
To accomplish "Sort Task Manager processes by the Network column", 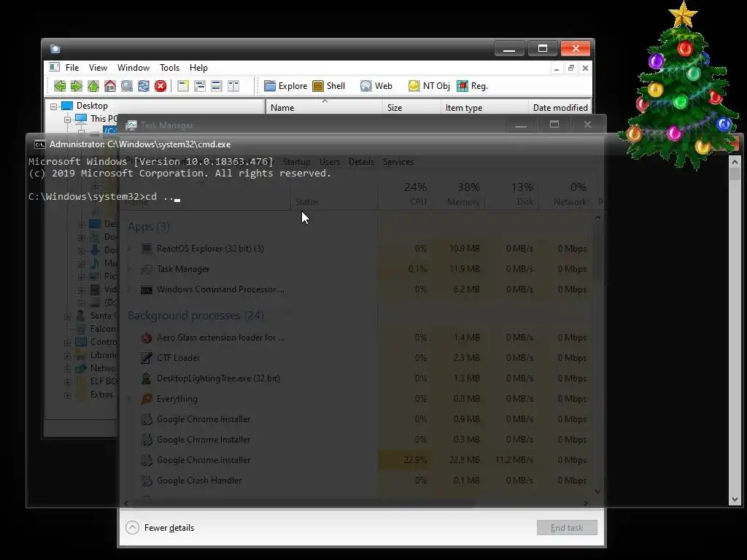I will tap(565, 194).
